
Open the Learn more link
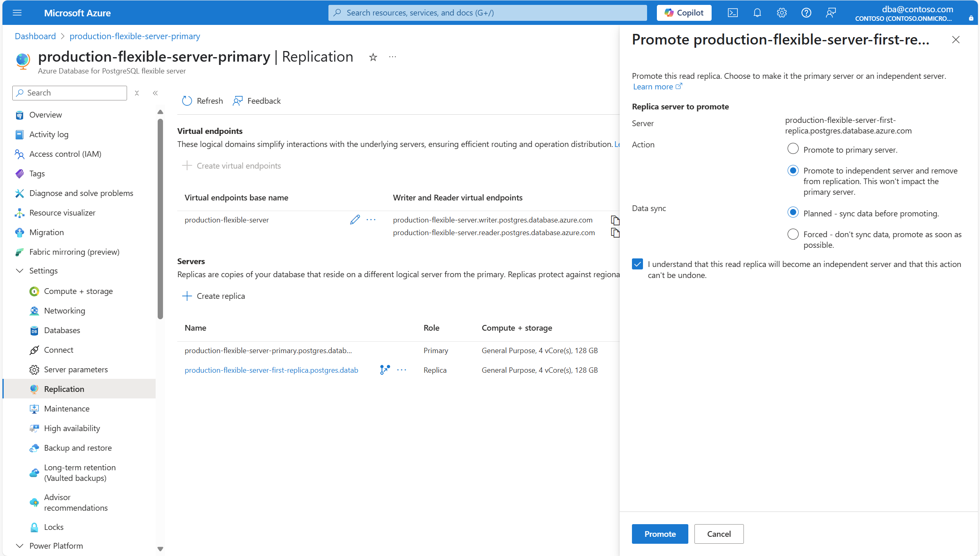[x=653, y=87]
